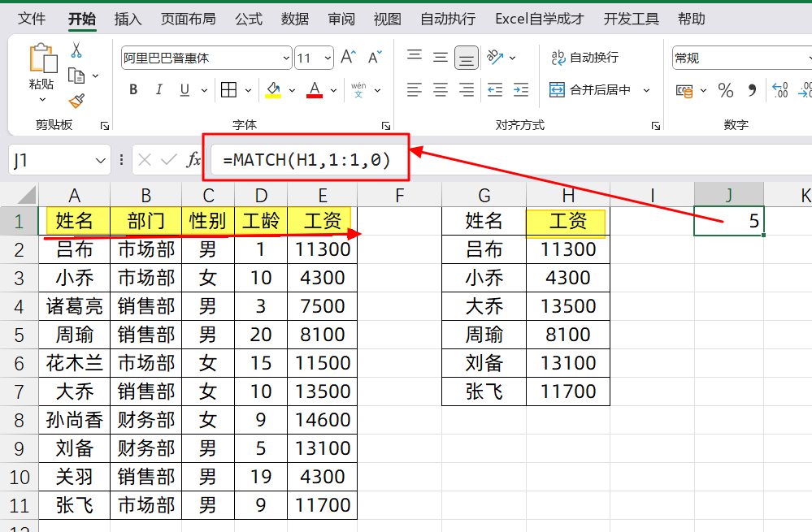The image size is (812, 532).
Task: Click formula bar confirm checkmark icon
Action: pyautogui.click(x=169, y=160)
